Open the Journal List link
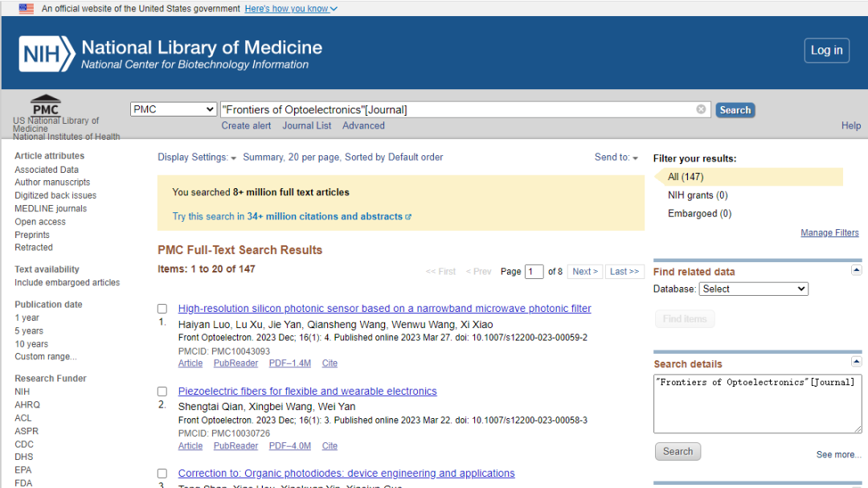Viewport: 868px width, 488px height. click(x=307, y=125)
